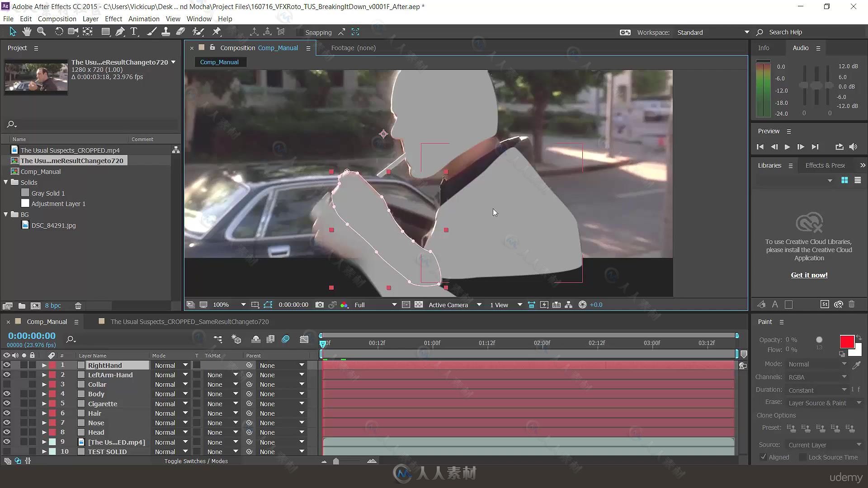
Task: Collapse the BG folder
Action: (x=6, y=215)
